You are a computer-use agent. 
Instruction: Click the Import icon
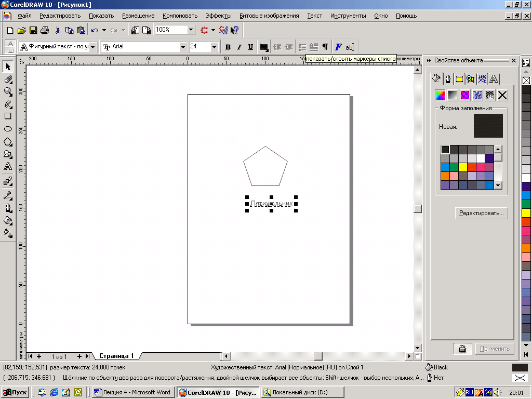135,30
